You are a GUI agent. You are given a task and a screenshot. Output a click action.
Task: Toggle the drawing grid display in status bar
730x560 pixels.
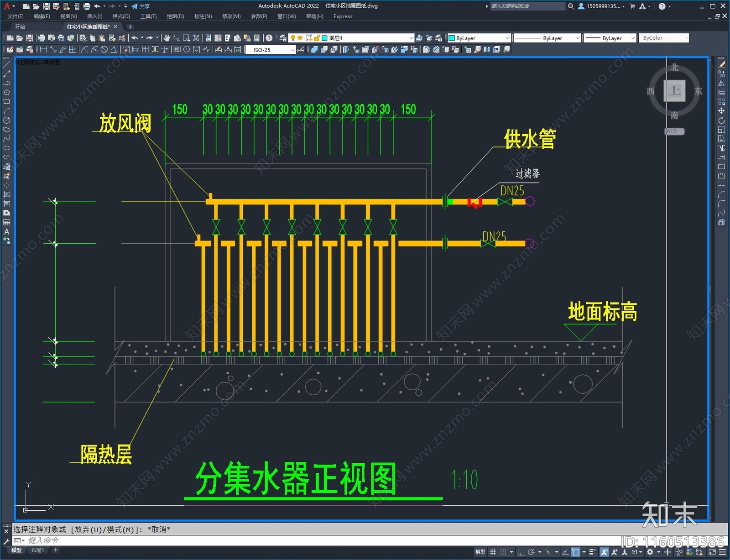[x=493, y=552]
